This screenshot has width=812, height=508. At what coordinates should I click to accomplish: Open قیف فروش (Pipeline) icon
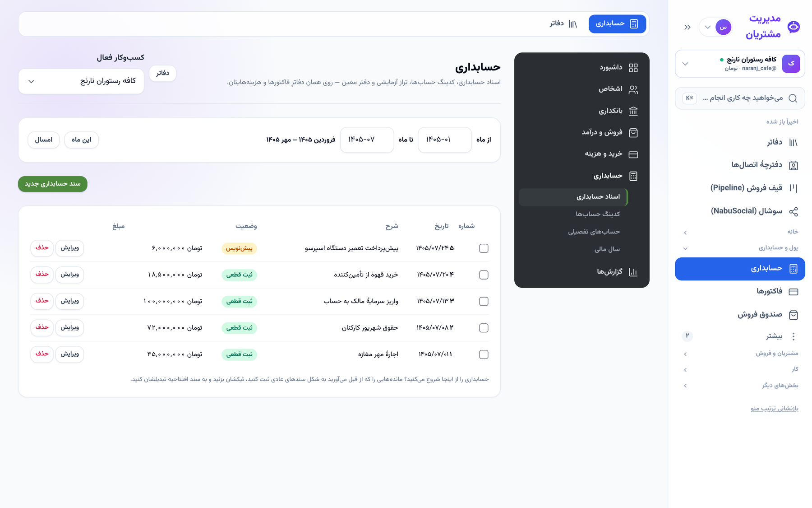pyautogui.click(x=793, y=188)
